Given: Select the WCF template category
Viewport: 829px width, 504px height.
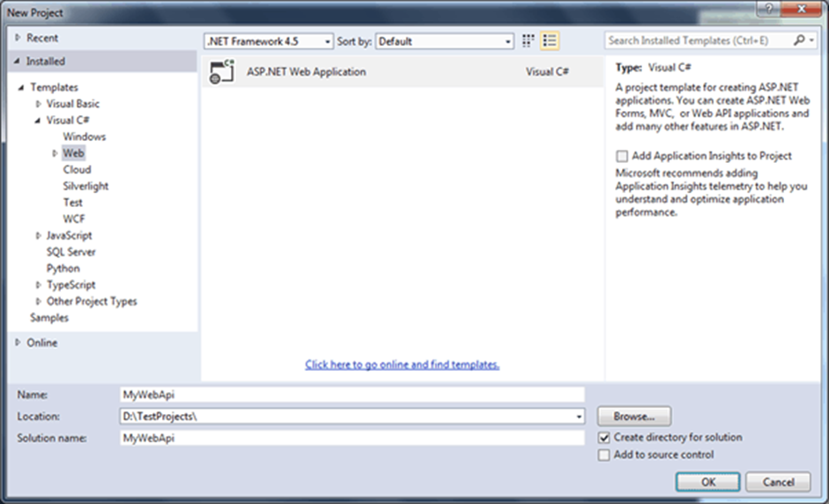Looking at the screenshot, I should 74,219.
